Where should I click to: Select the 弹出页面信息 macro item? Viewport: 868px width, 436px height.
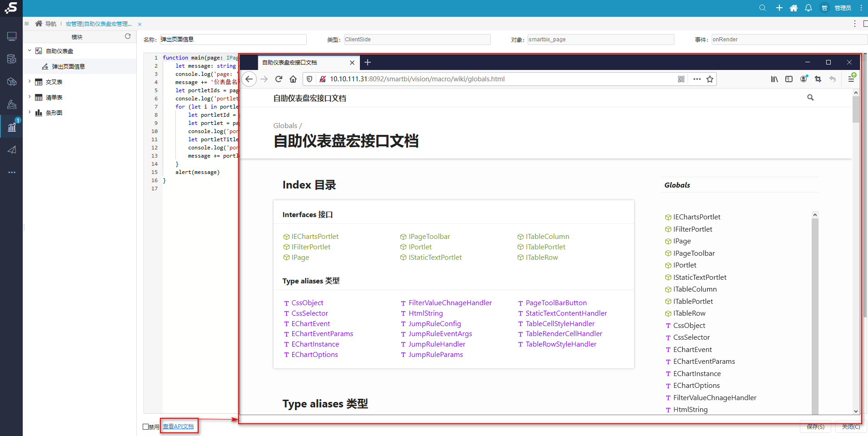[68, 66]
